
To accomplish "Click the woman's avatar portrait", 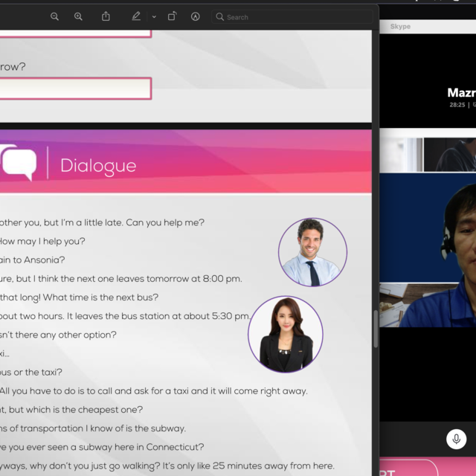I will pos(286,334).
